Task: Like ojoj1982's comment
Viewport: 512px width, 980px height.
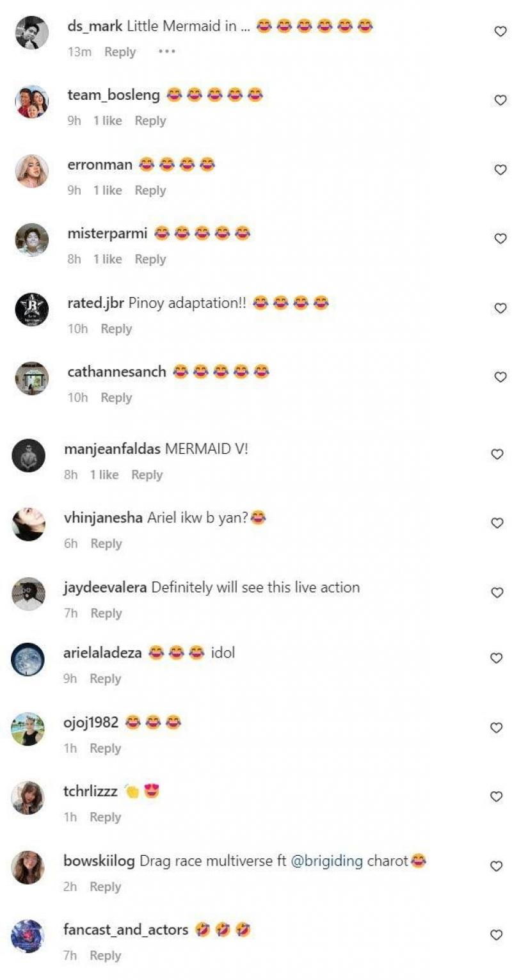Action: [497, 728]
